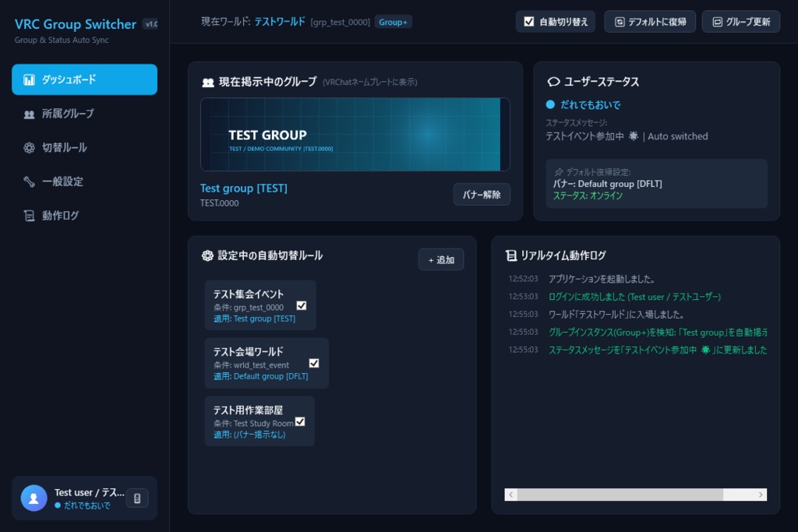Screen dimensions: 798x532
Task: Click the logout icon button beside Test user
Action: point(137,499)
